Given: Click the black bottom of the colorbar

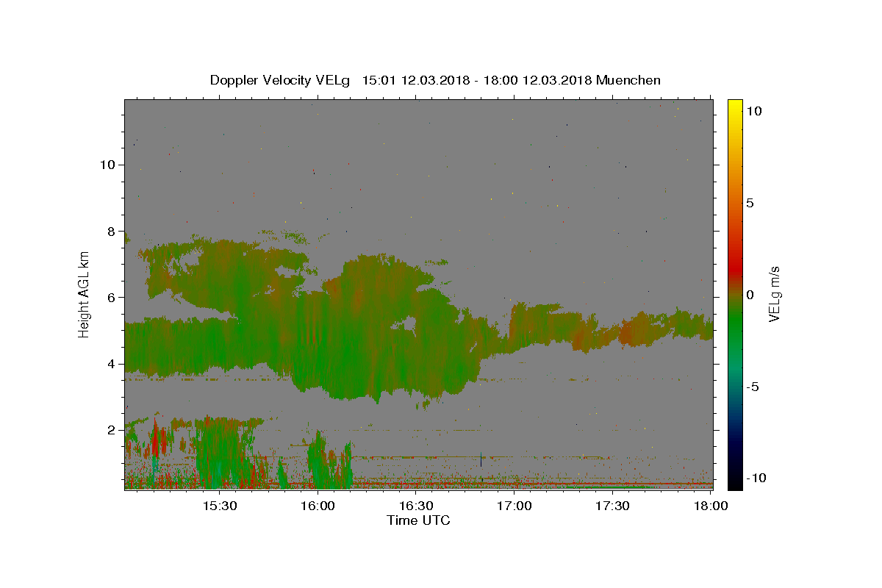Looking at the screenshot, I should point(735,481).
